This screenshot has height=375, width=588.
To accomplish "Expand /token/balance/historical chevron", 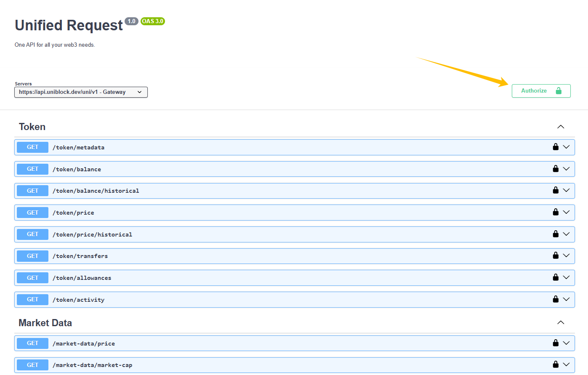I will click(566, 190).
